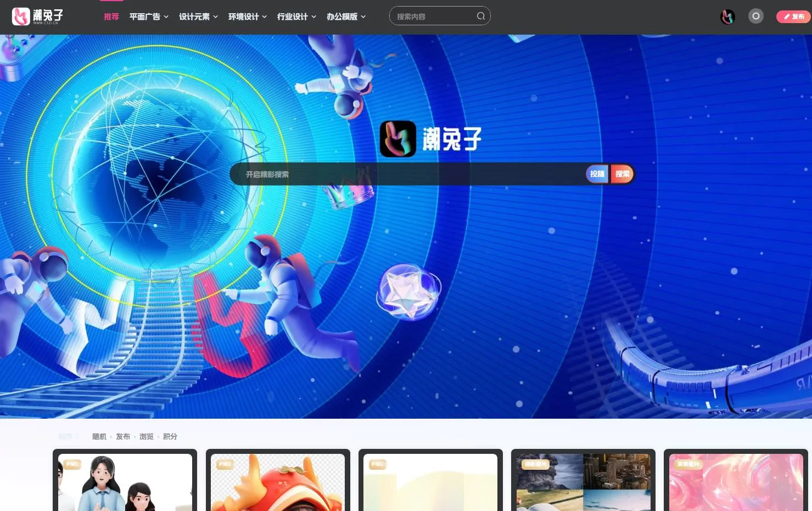Open the pale yellow PNG thumbnail

430,482
